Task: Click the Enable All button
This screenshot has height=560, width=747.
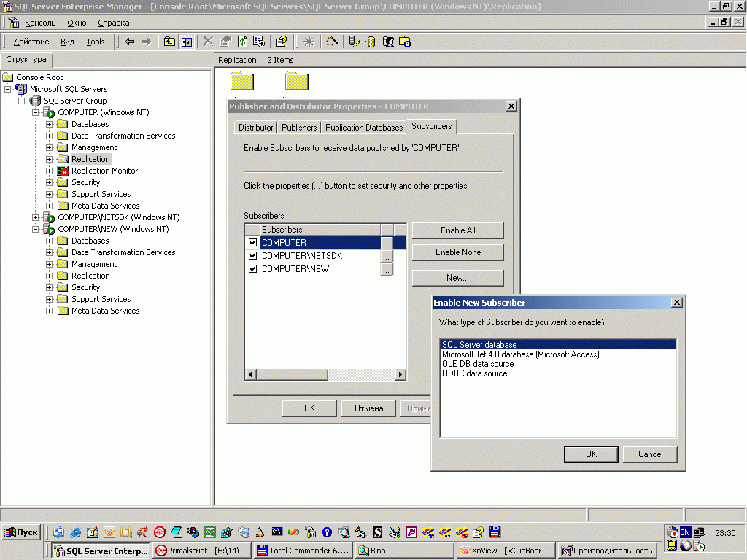Action: coord(458,230)
